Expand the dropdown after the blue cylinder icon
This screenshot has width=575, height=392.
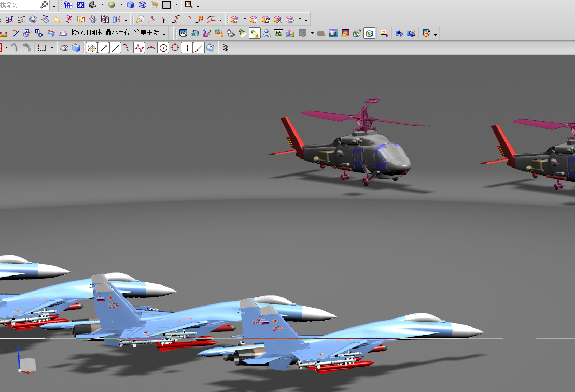click(126, 20)
